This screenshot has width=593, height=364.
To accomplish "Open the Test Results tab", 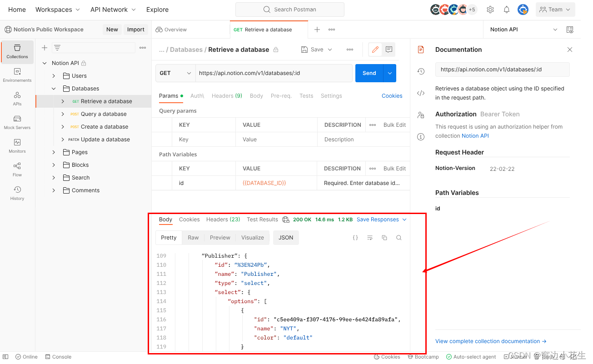I will [x=262, y=219].
